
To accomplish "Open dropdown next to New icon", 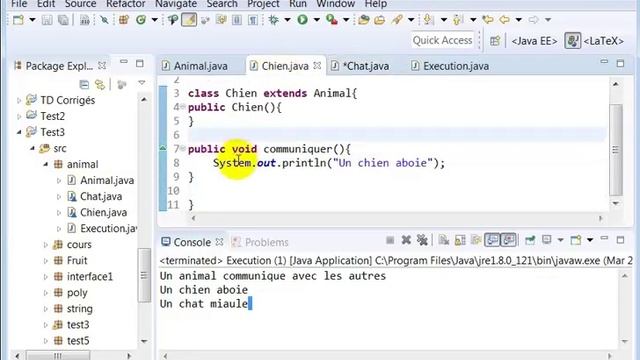I will (x=32, y=20).
